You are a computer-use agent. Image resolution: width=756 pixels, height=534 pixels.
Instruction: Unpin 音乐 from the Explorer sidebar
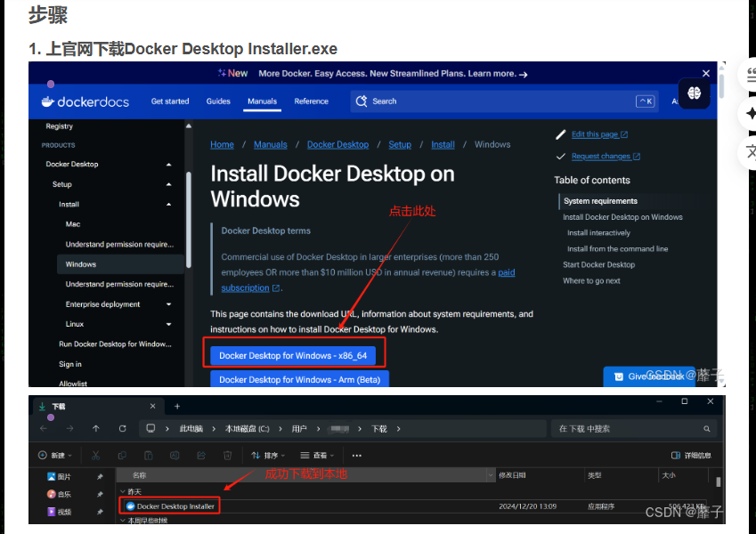(x=101, y=494)
